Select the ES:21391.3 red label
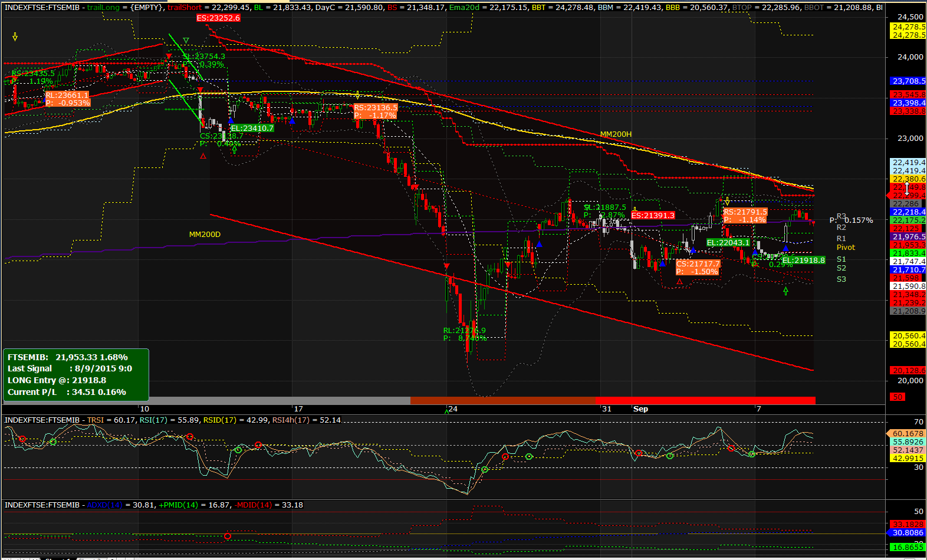Image resolution: width=927 pixels, height=560 pixels. coord(653,216)
